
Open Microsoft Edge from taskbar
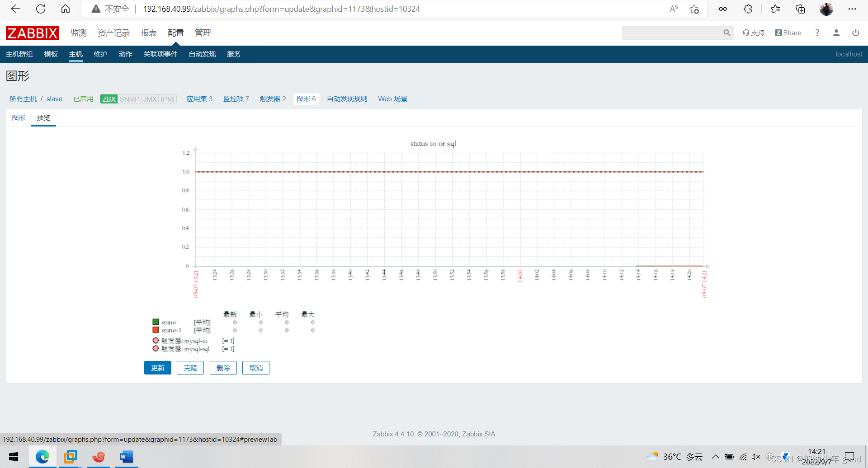coord(42,457)
